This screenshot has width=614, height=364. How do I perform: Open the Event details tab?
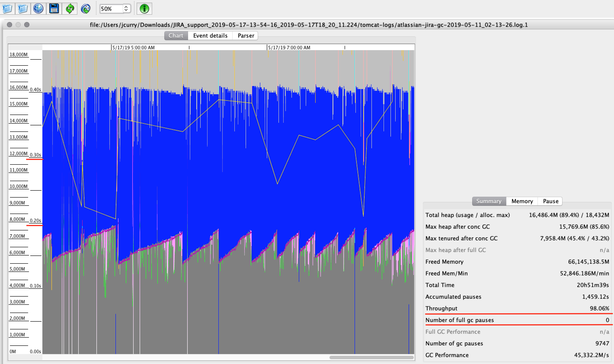[210, 36]
